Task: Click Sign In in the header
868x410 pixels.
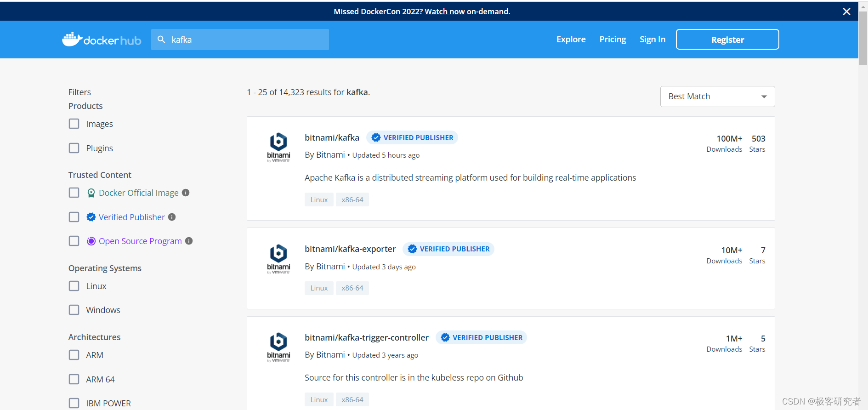Action: click(652, 40)
